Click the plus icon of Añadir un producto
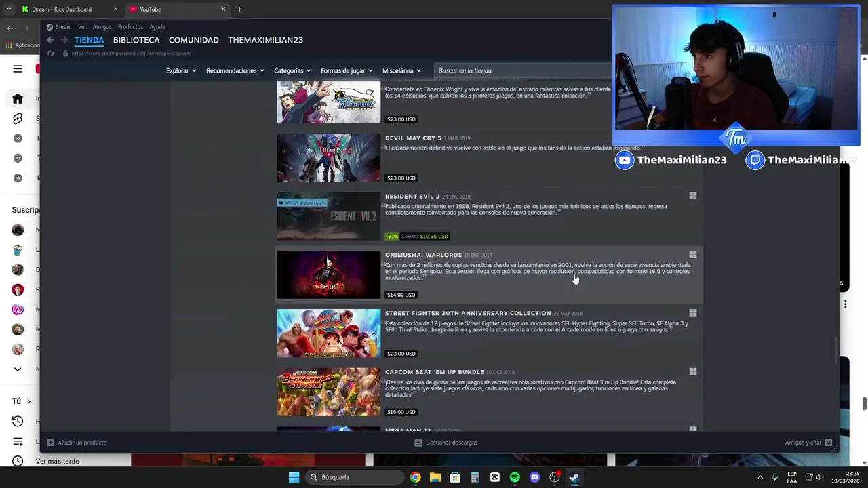The image size is (868, 488). click(50, 443)
